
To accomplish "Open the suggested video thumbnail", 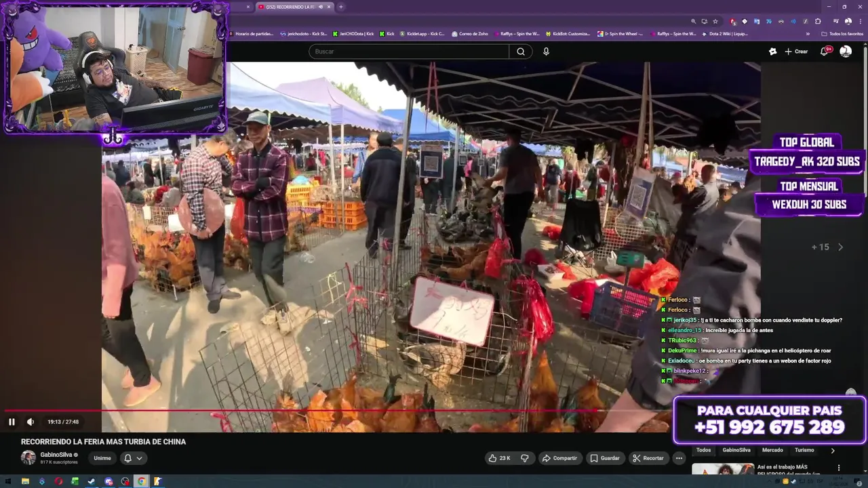I will [723, 468].
